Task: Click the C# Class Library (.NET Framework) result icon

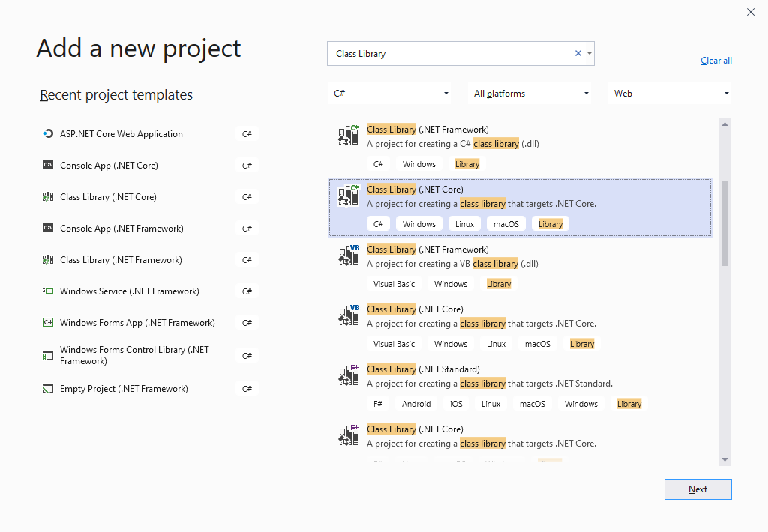Action: 349,136
